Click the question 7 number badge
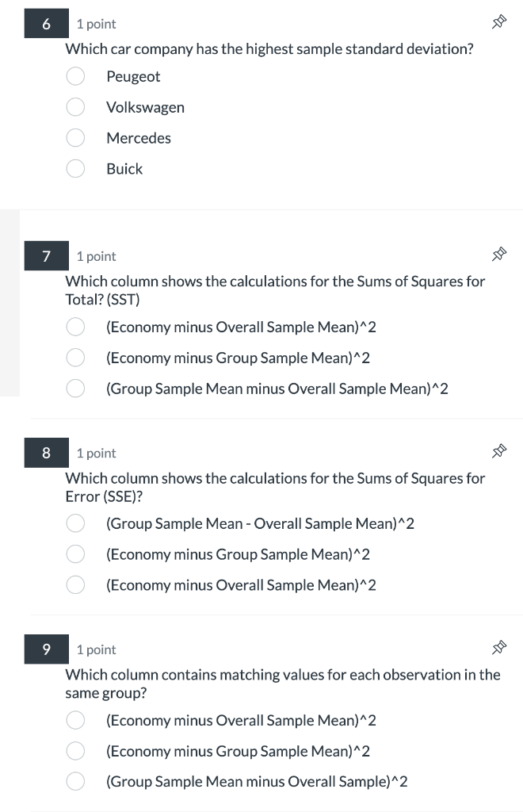 46,255
